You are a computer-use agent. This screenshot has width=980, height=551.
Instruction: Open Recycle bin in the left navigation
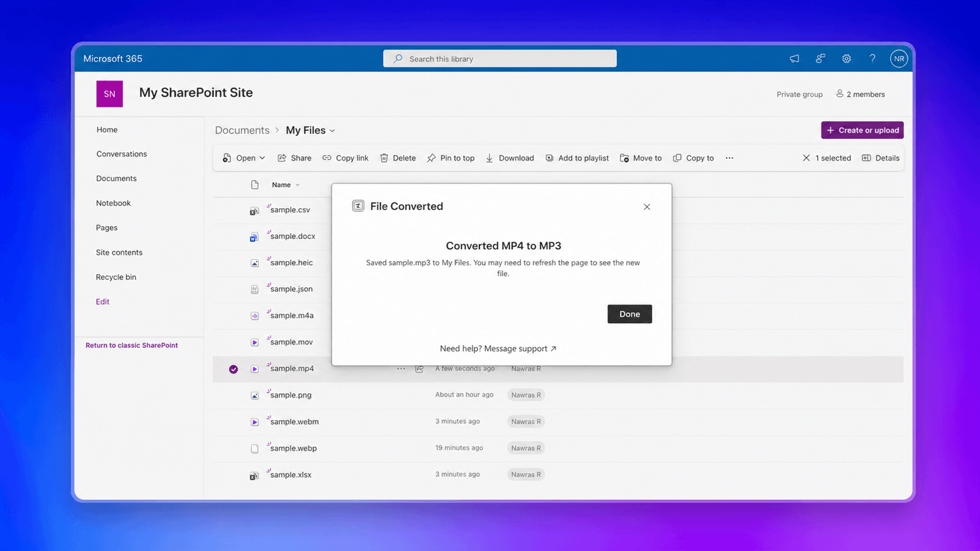click(116, 277)
